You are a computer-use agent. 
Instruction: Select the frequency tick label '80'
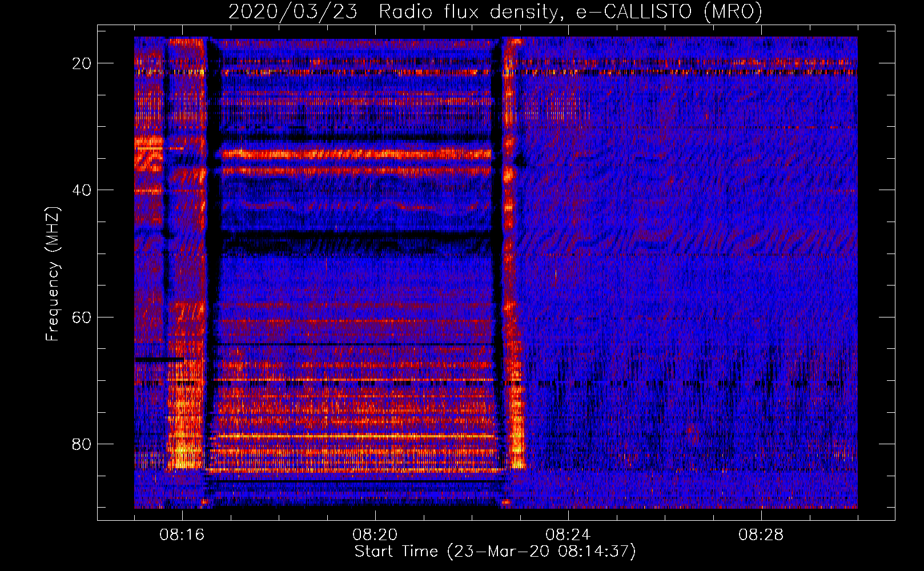pyautogui.click(x=82, y=444)
